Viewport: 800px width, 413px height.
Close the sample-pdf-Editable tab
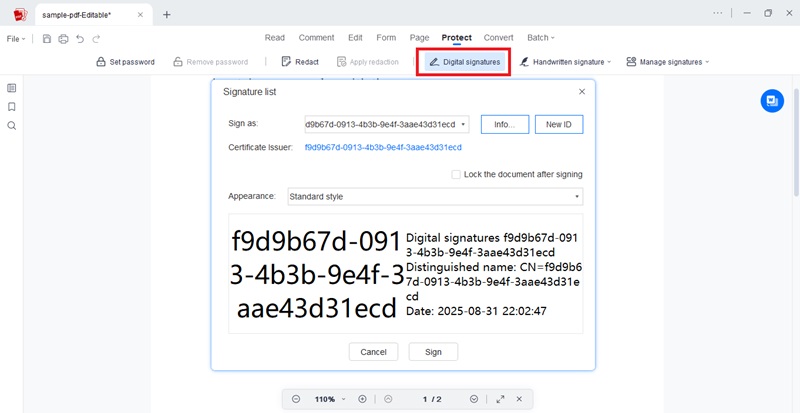(140, 15)
